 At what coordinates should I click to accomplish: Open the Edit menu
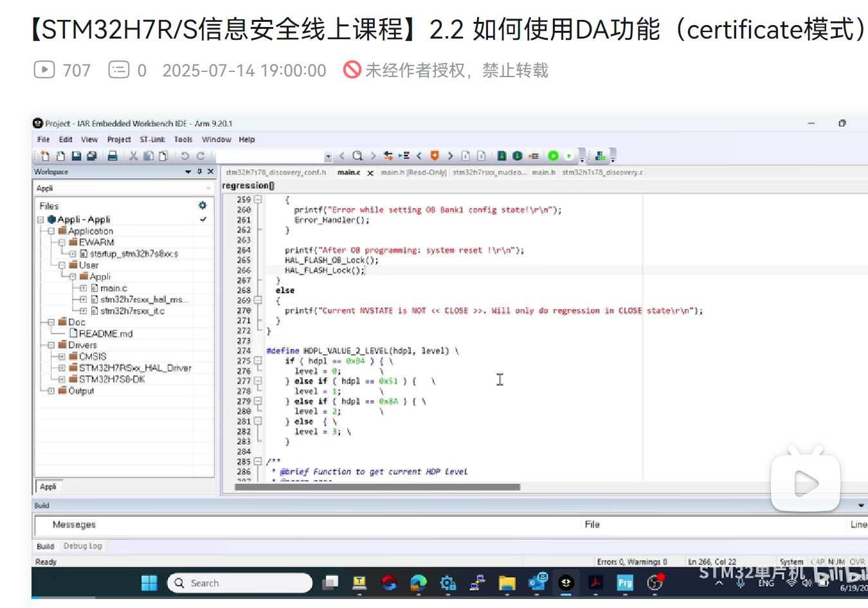pos(66,139)
